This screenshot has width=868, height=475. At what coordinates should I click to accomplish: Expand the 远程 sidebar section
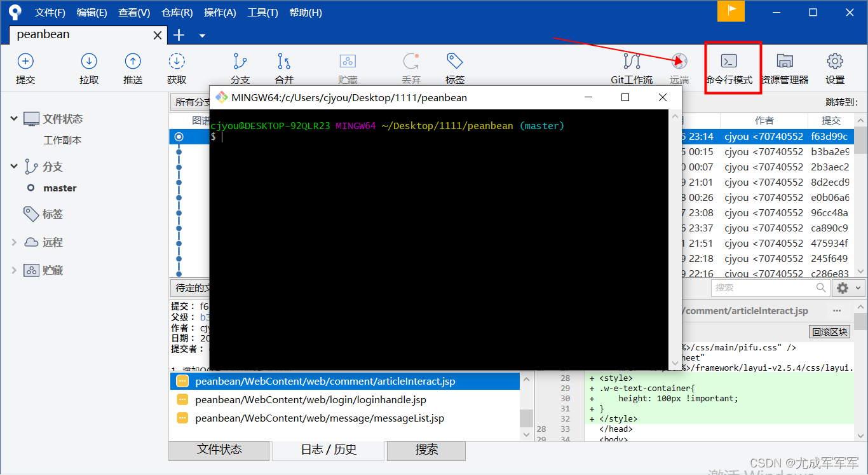coord(14,242)
